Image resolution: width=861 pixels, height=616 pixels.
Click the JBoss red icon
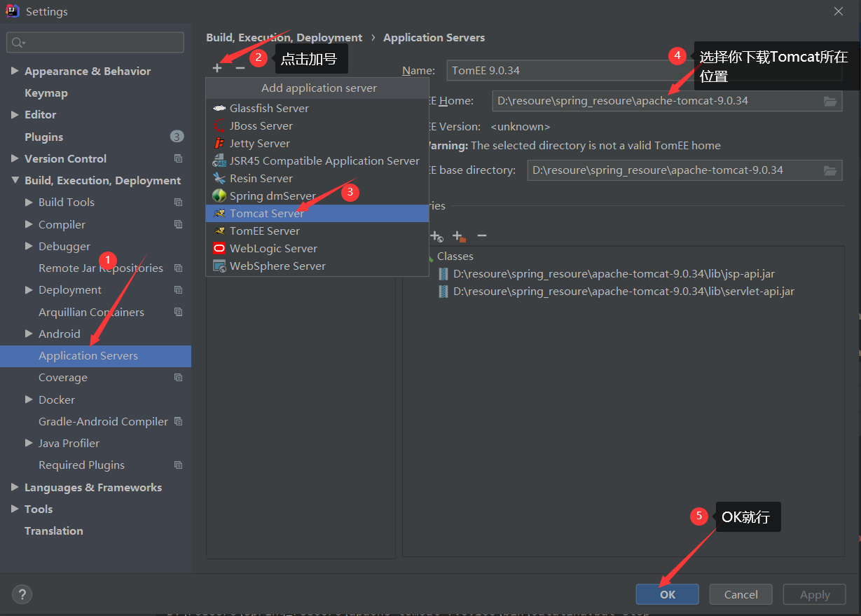tap(219, 125)
